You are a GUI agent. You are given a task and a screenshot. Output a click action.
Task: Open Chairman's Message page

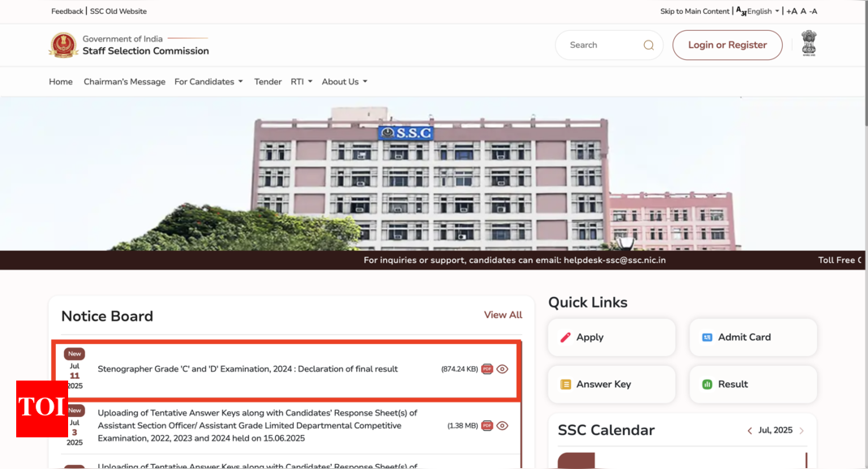point(125,81)
